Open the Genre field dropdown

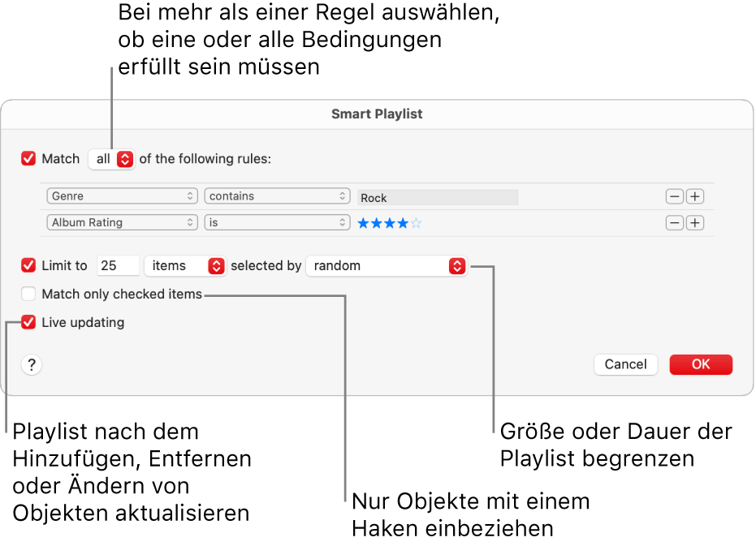(123, 196)
